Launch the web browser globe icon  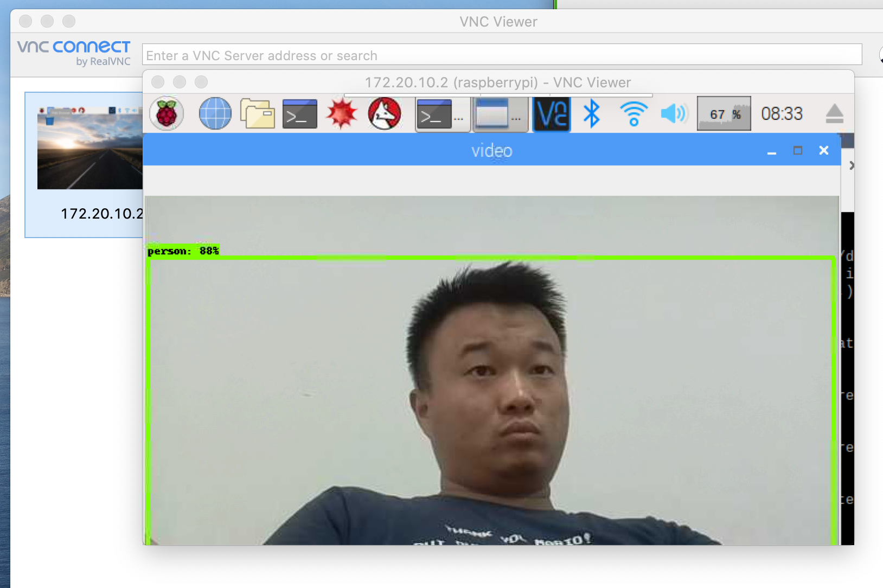[215, 114]
